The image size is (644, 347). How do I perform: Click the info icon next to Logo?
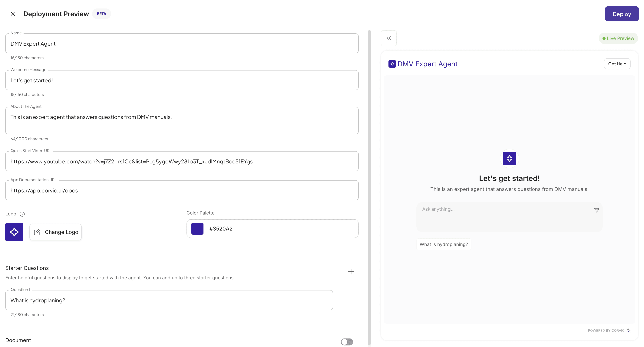coord(22,214)
